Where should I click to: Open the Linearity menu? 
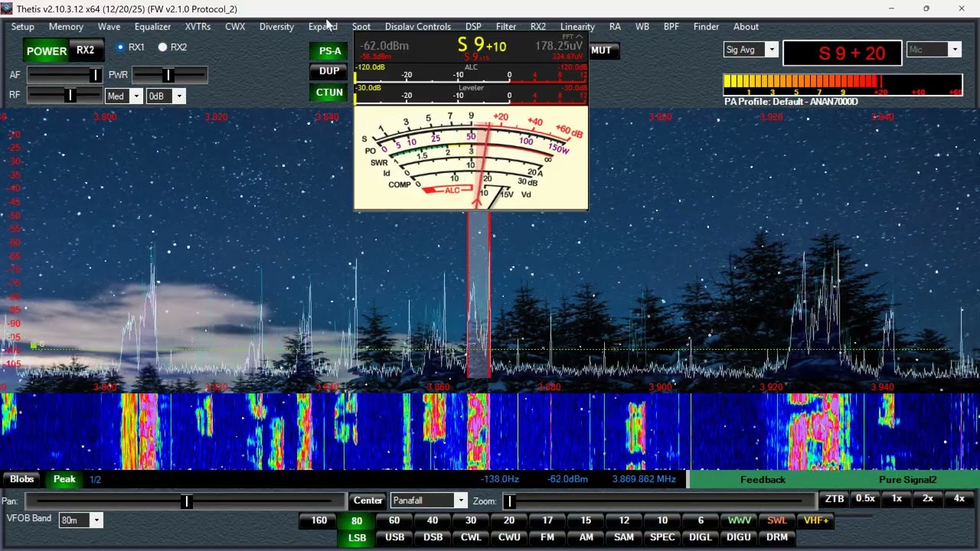click(577, 27)
